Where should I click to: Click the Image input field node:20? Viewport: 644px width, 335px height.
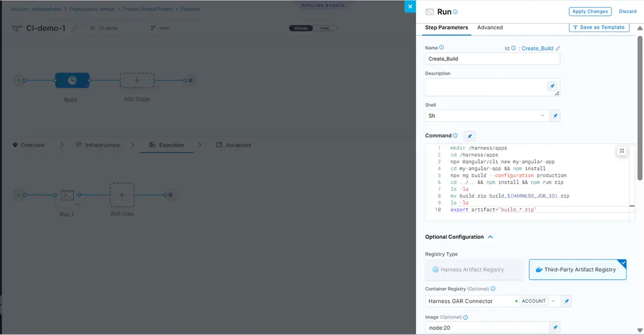(x=487, y=328)
